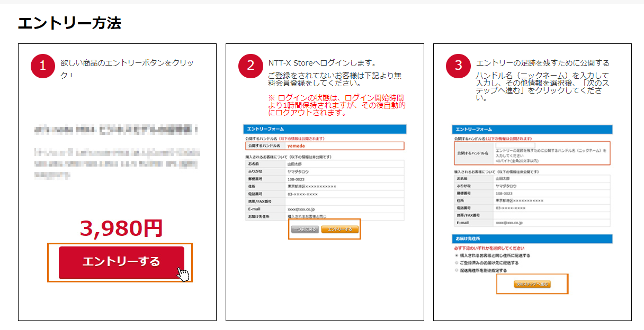
Task: Select 購入されるお客様と同じ住所に配送する radio option
Action: coord(458,255)
